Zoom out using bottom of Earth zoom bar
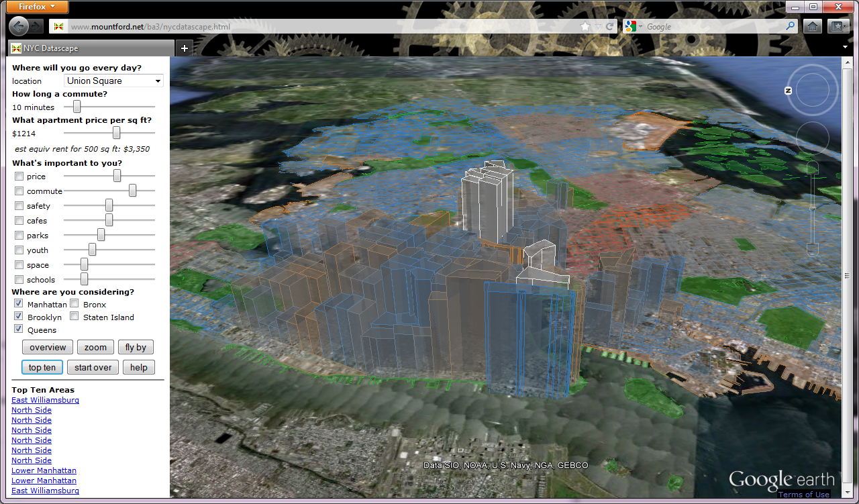Image resolution: width=859 pixels, height=504 pixels. coord(813,250)
